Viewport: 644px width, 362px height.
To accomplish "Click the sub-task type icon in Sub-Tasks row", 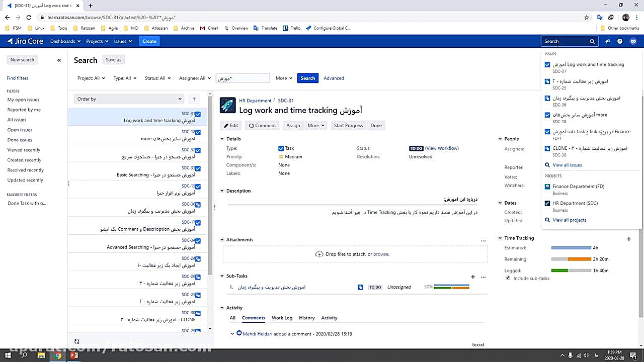I will coord(360,287).
